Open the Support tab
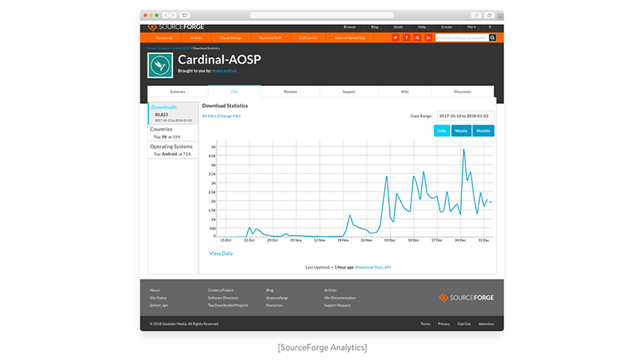 [349, 92]
